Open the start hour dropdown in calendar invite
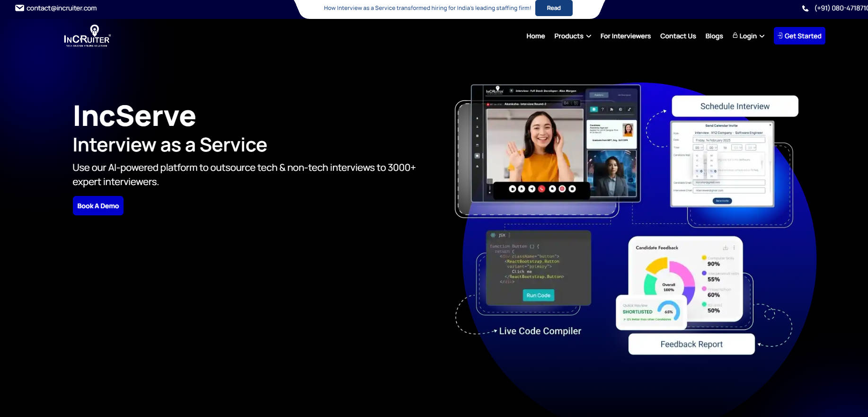The image size is (868, 417). pyautogui.click(x=699, y=148)
